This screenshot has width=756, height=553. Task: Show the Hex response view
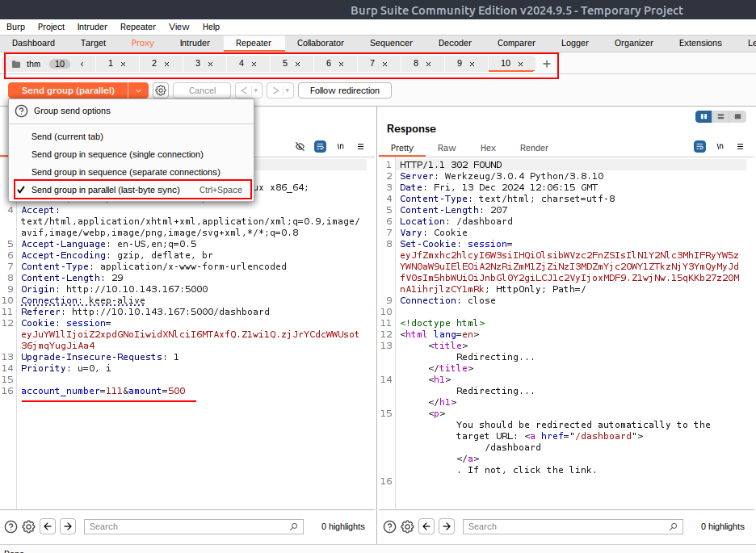point(488,148)
